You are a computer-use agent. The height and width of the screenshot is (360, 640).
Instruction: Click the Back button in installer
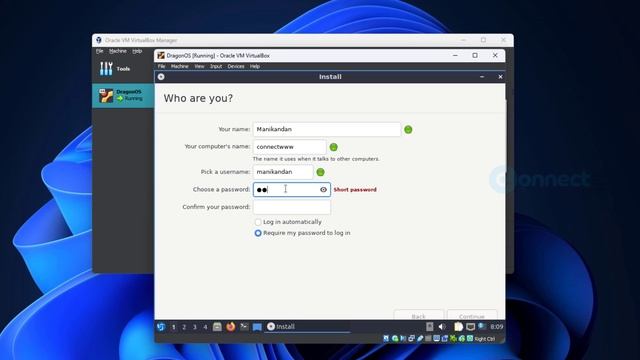[418, 316]
